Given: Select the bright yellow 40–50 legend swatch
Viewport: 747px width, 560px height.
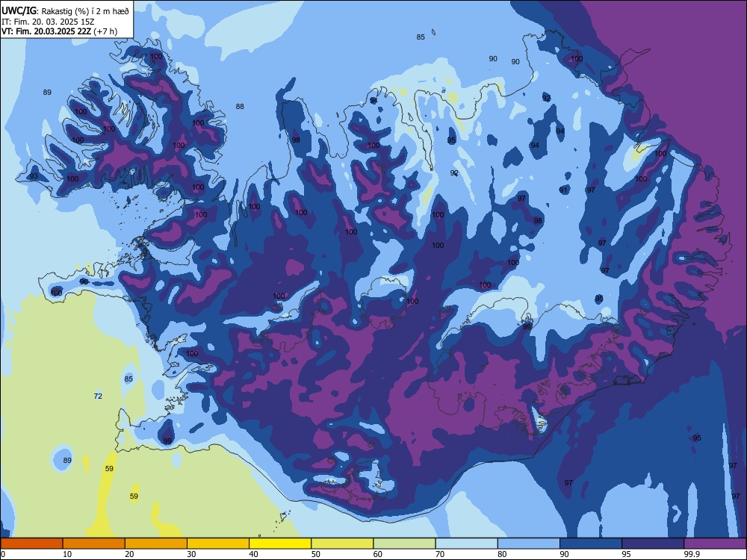Looking at the screenshot, I should tap(280, 544).
